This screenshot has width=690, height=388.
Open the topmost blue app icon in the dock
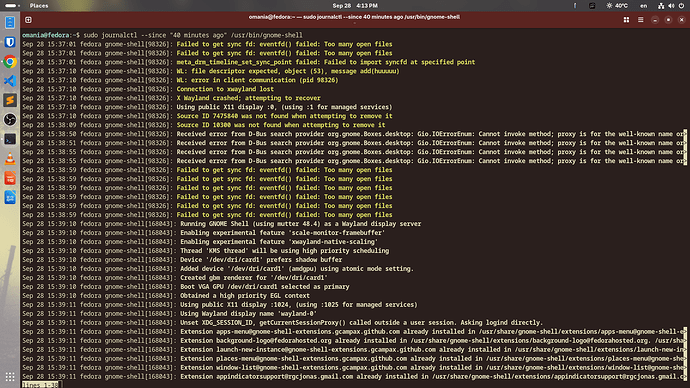[10, 22]
